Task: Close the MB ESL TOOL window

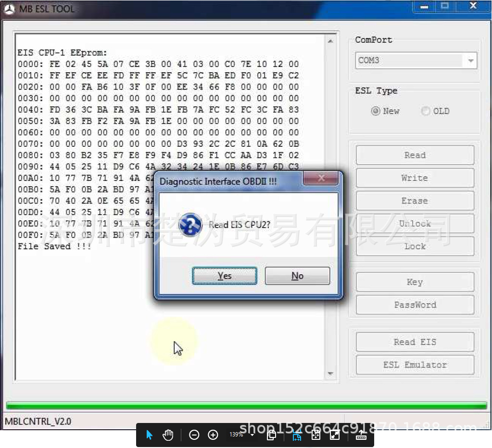Action: pyautogui.click(x=473, y=6)
